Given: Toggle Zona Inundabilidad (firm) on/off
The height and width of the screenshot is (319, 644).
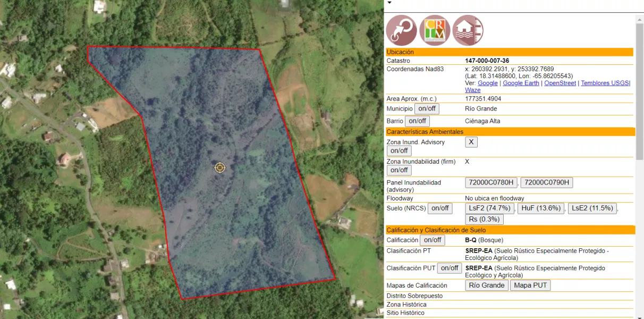Looking at the screenshot, I should click(399, 170).
